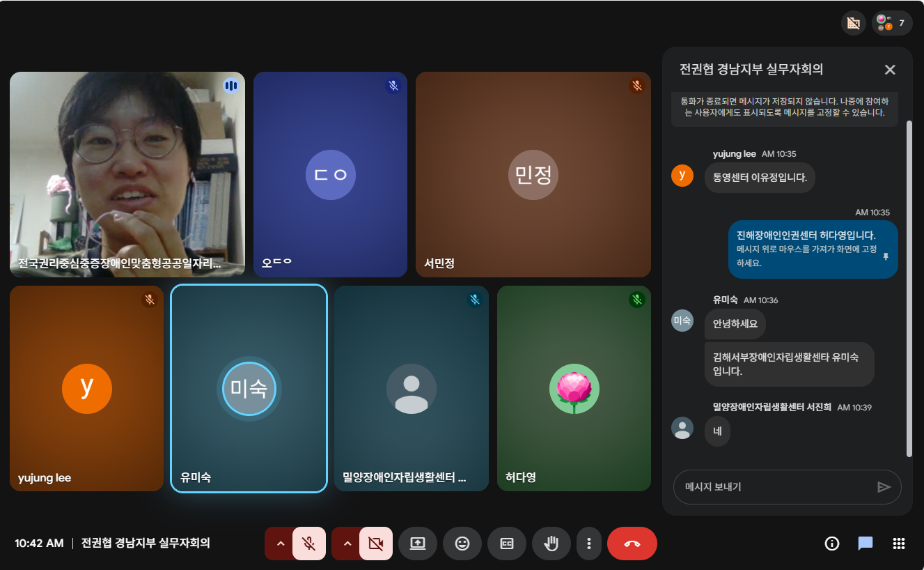Show participants list with 7 people
This screenshot has height=570, width=924.
pyautogui.click(x=892, y=23)
